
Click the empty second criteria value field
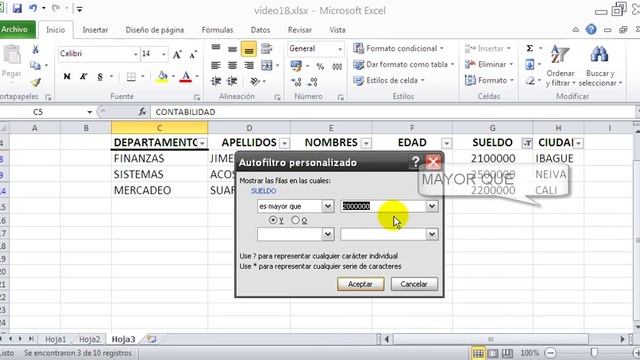click(x=384, y=234)
